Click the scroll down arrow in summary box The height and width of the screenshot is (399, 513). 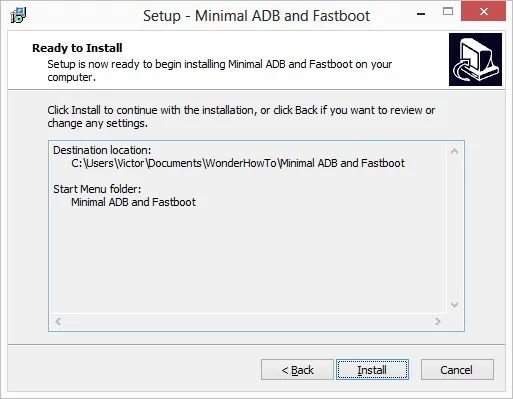(454, 305)
